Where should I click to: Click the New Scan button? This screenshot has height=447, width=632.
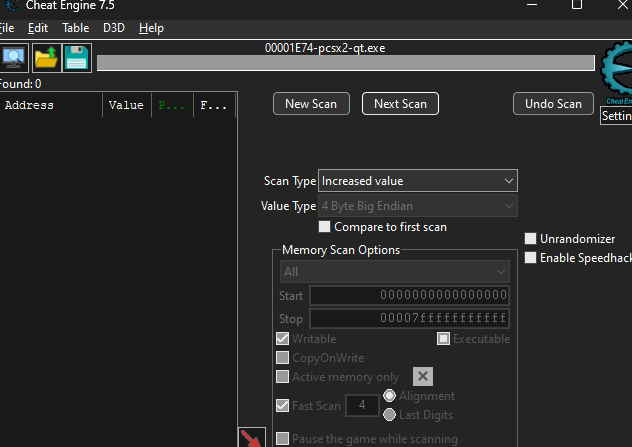point(311,104)
